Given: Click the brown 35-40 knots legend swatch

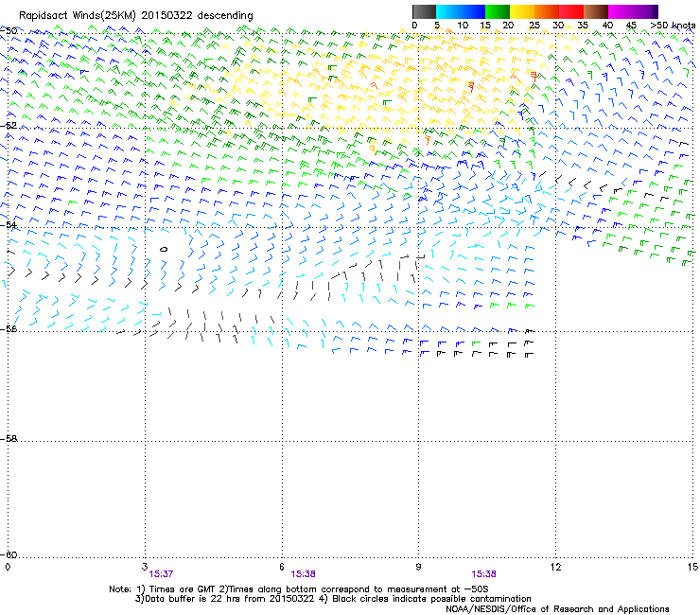Looking at the screenshot, I should coord(596,11).
